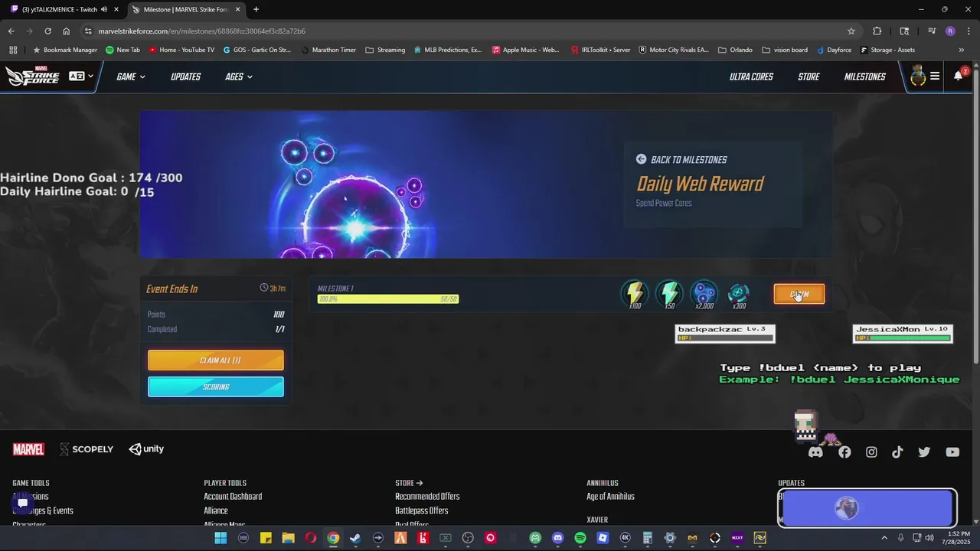Open the Chrome extensions puzzle icon
This screenshot has height=551, width=980.
(877, 31)
